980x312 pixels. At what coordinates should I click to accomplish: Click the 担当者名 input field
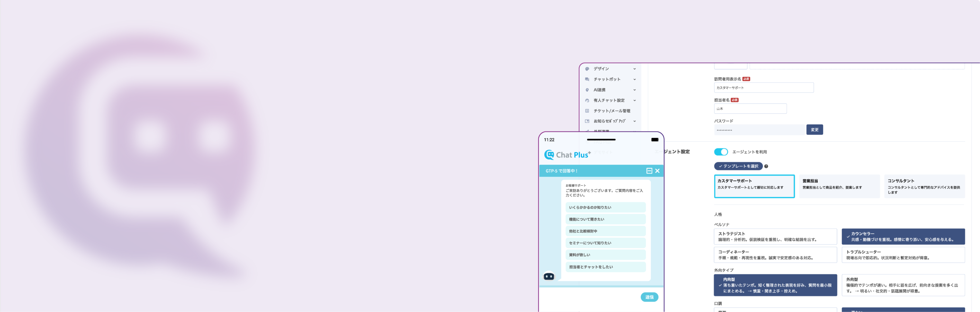[750, 109]
